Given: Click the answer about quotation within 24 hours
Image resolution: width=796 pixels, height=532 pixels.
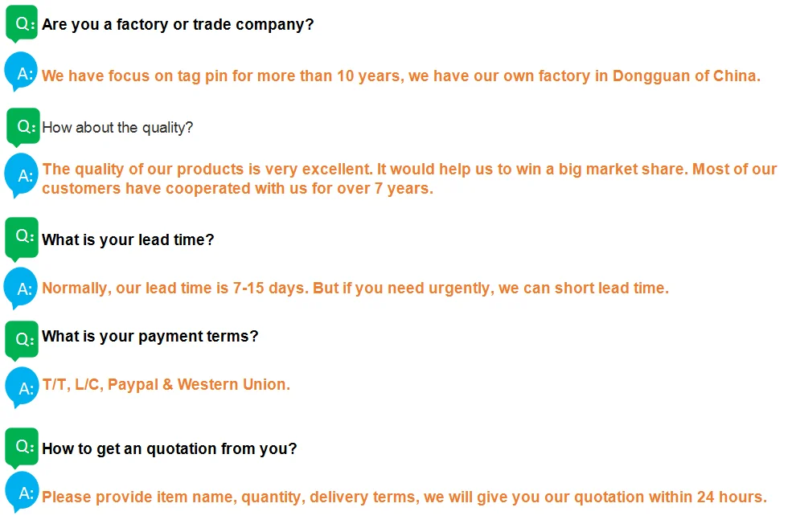Looking at the screenshot, I should [404, 497].
